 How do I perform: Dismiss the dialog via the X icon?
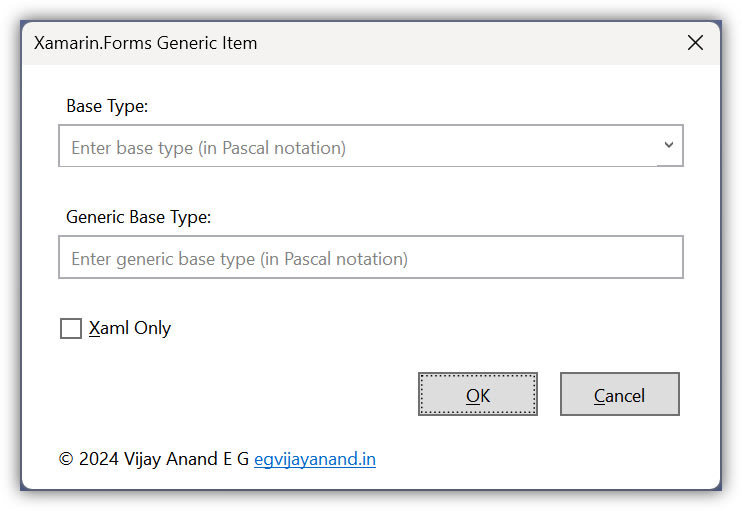point(695,43)
